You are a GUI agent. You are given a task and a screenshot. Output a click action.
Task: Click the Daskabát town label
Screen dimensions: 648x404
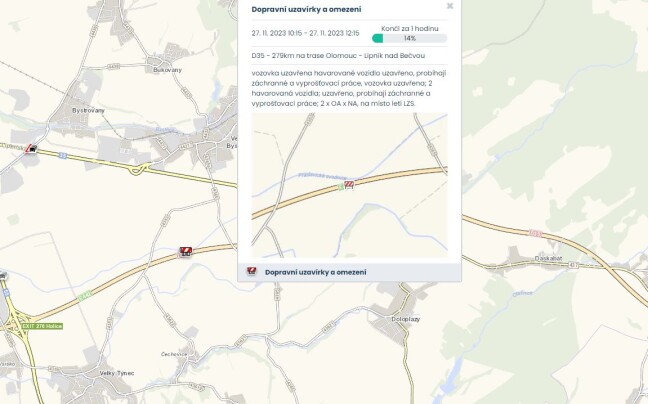tap(548, 259)
